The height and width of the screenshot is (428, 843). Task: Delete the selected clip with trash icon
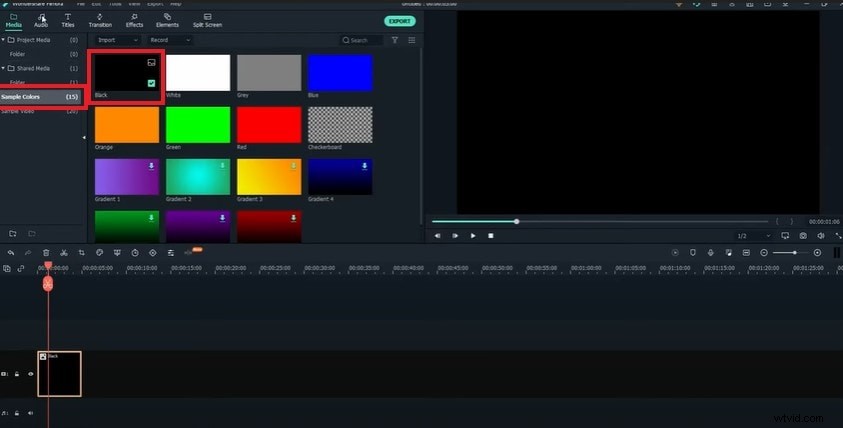click(46, 253)
